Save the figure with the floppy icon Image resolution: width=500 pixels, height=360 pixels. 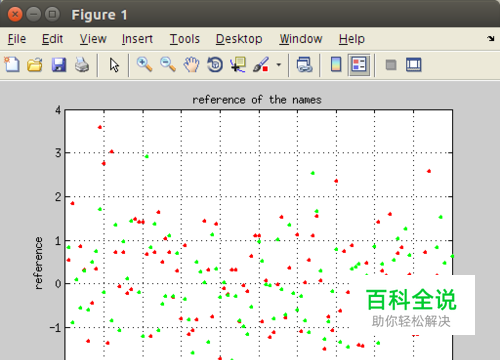point(59,65)
